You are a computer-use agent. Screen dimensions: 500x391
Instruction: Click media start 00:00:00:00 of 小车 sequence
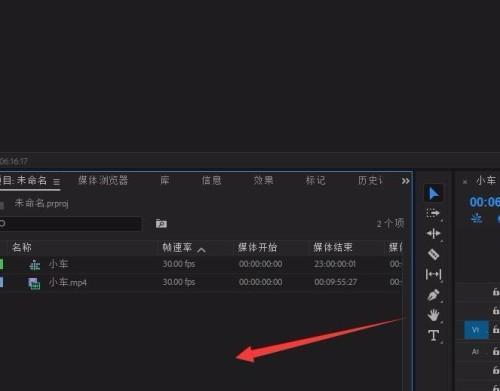tap(261, 264)
